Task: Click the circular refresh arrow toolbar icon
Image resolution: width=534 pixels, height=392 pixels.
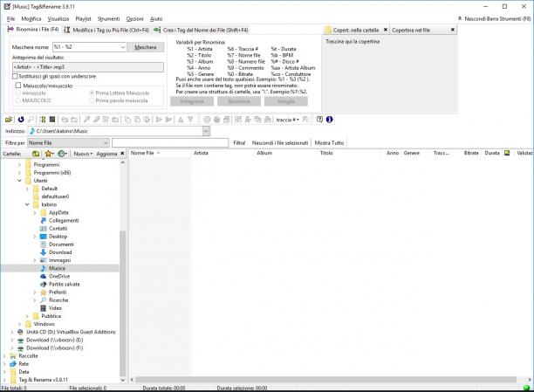Action: [x=21, y=120]
